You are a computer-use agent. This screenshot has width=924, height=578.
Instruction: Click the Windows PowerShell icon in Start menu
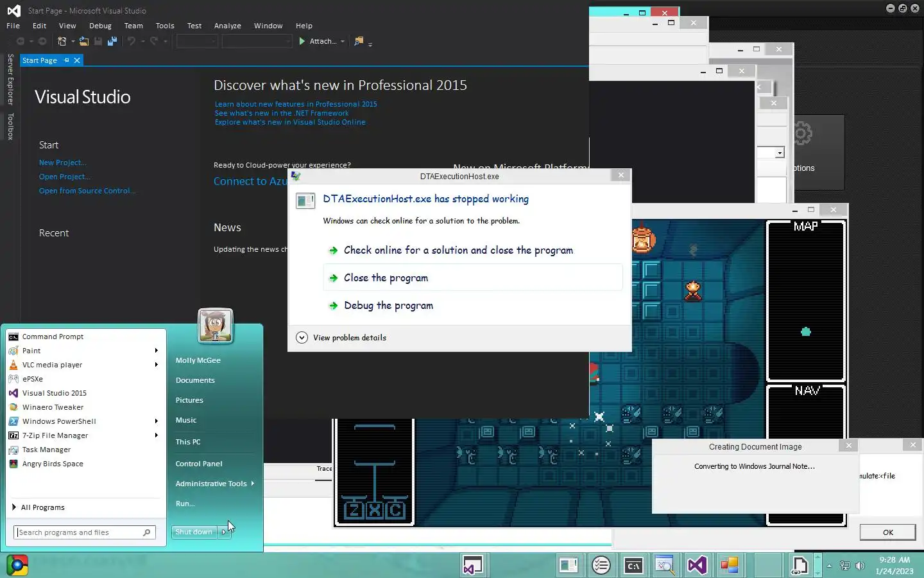13,421
